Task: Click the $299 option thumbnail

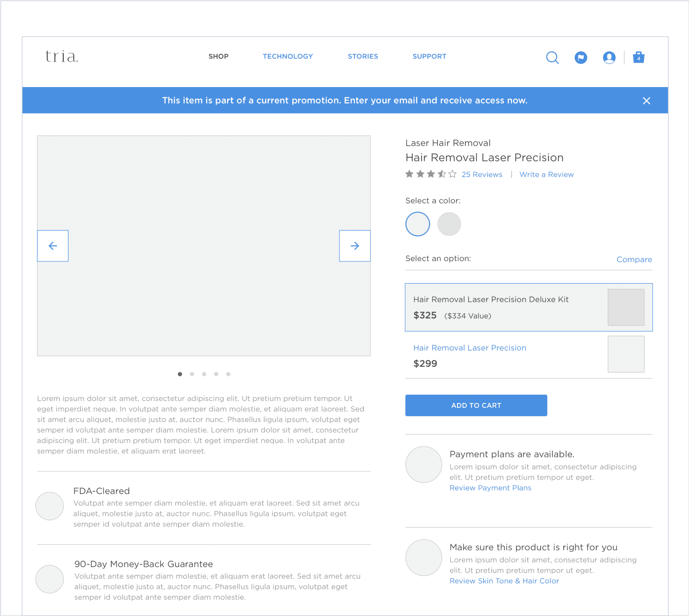Action: pos(626,354)
